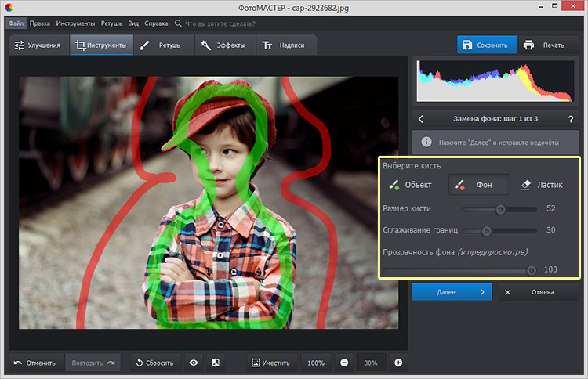Click the question mark help icon
The height and width of the screenshot is (379, 588).
tap(570, 119)
